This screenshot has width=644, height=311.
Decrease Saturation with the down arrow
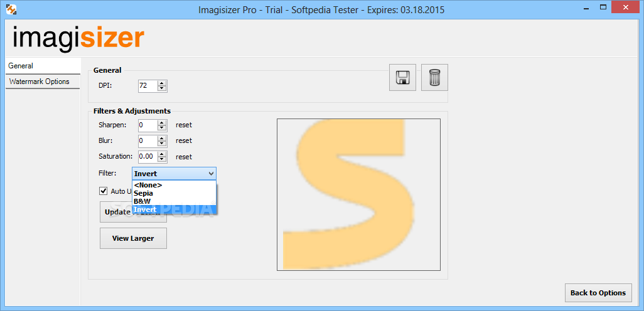162,160
